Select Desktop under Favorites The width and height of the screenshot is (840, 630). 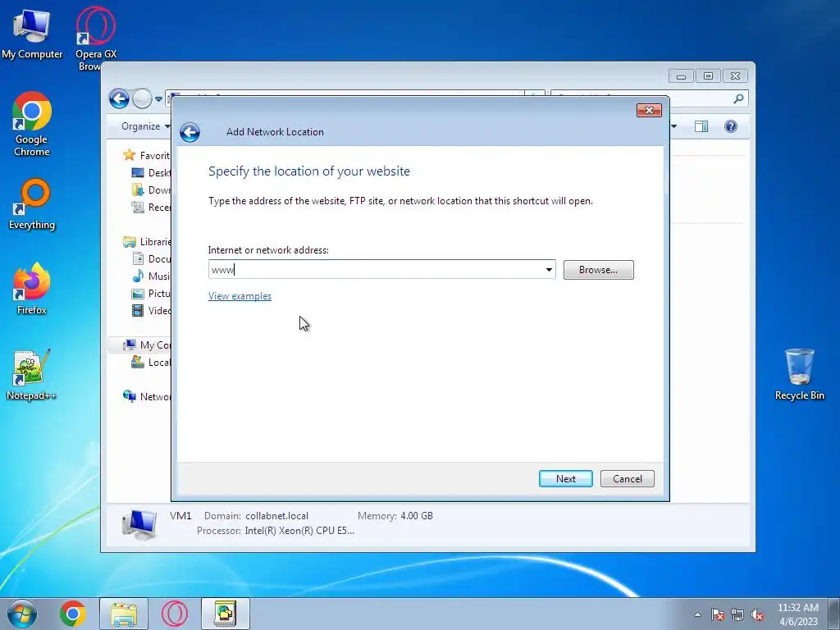[x=151, y=172]
